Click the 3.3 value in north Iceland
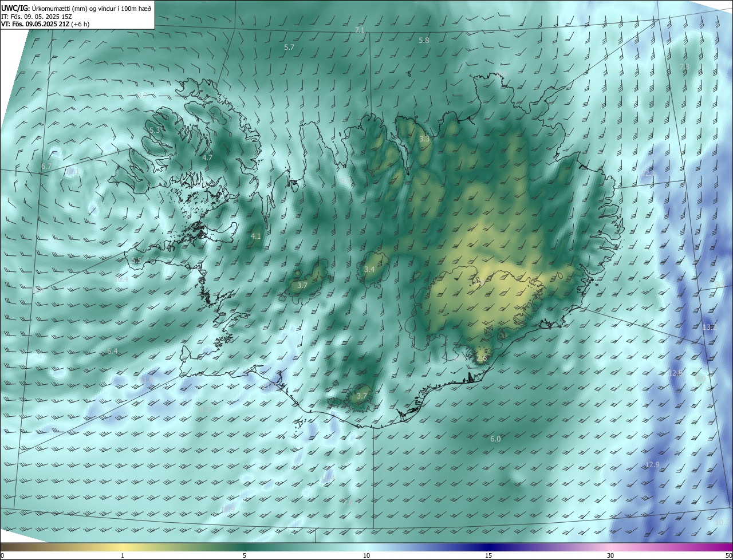 [424, 139]
